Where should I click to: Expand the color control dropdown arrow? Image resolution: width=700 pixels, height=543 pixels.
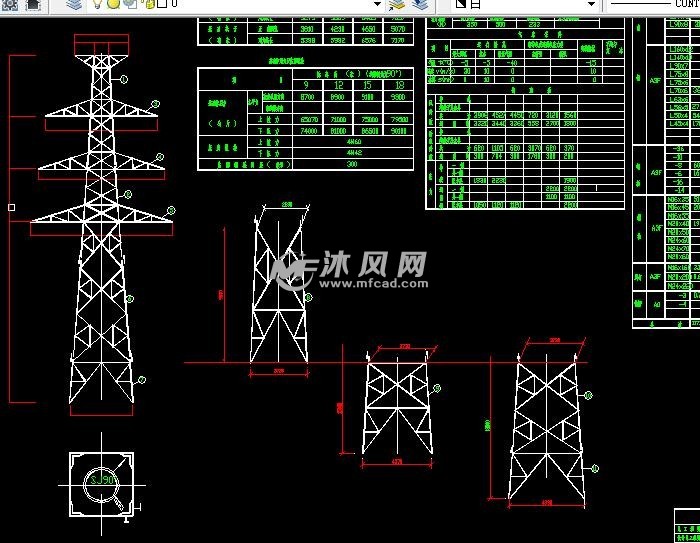pos(591,4)
